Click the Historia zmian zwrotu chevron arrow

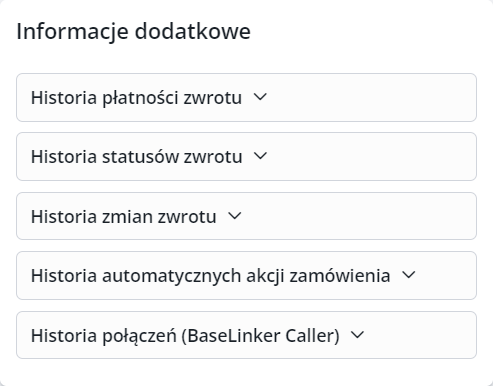[x=235, y=216]
